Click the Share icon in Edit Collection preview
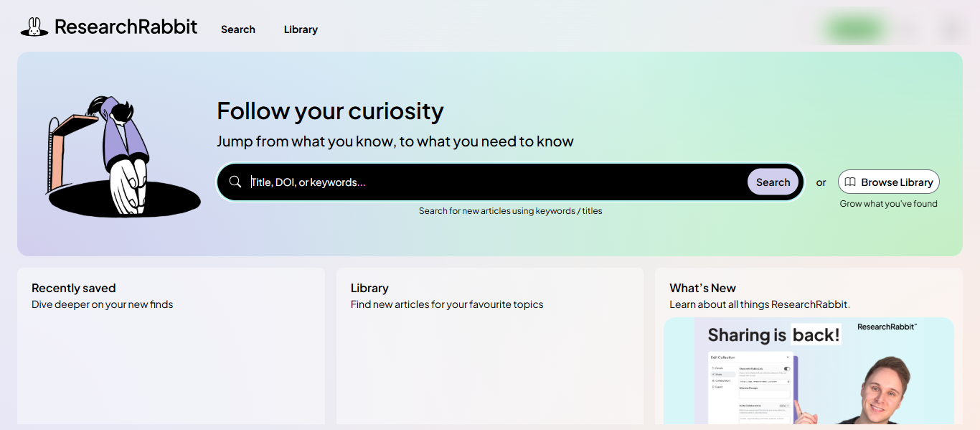 tap(713, 374)
